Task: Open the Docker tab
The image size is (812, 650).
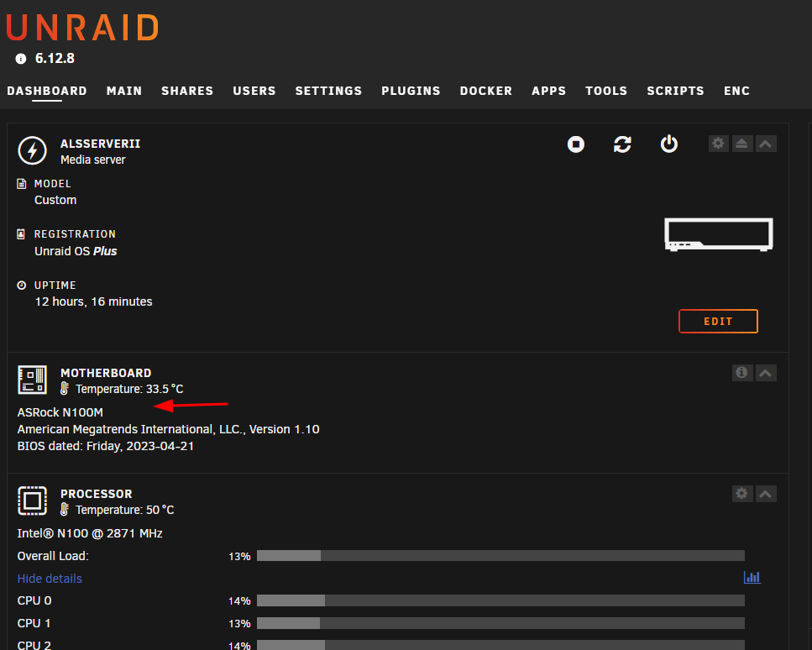Action: tap(486, 92)
